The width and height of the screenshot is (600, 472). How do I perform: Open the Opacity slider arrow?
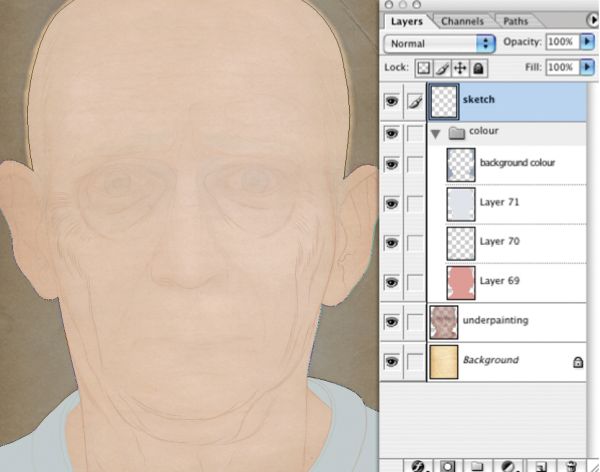pyautogui.click(x=587, y=41)
